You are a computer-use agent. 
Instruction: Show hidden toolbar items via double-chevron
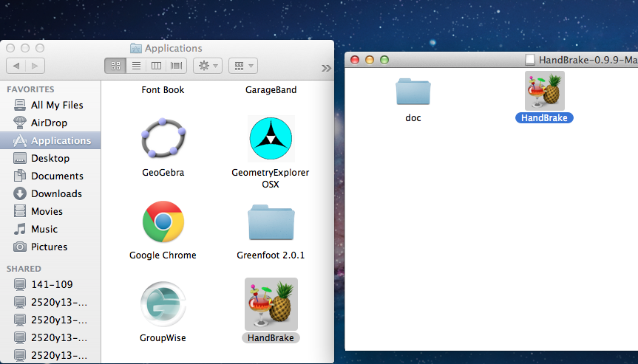click(x=326, y=68)
